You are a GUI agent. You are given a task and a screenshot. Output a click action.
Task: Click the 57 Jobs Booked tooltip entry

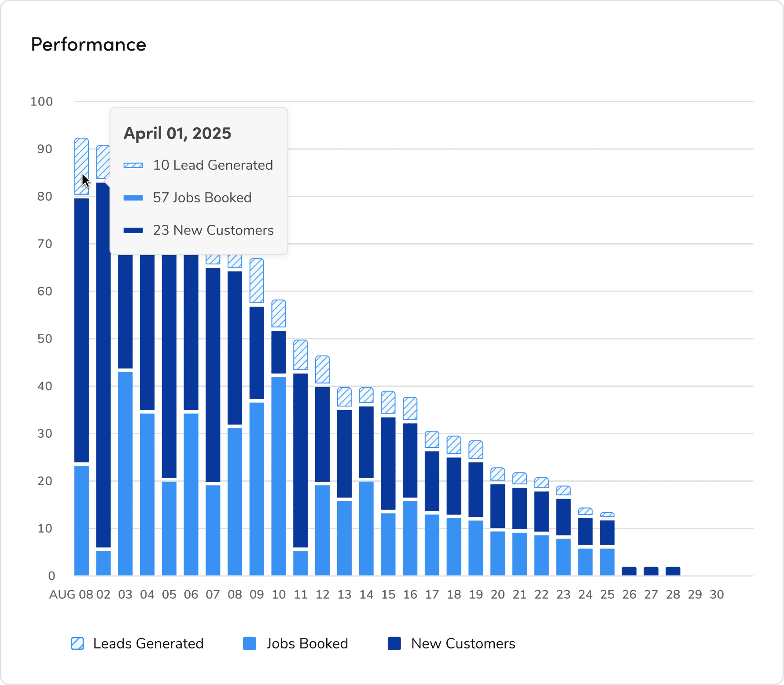tap(202, 198)
